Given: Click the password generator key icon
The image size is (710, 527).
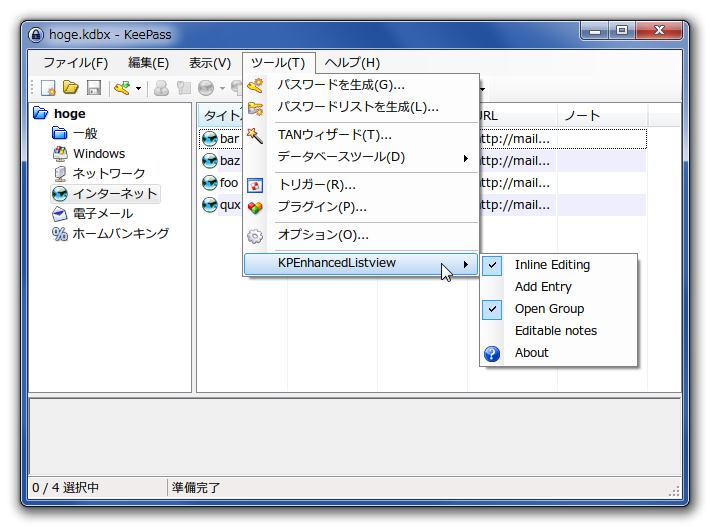Looking at the screenshot, I should pos(255,85).
